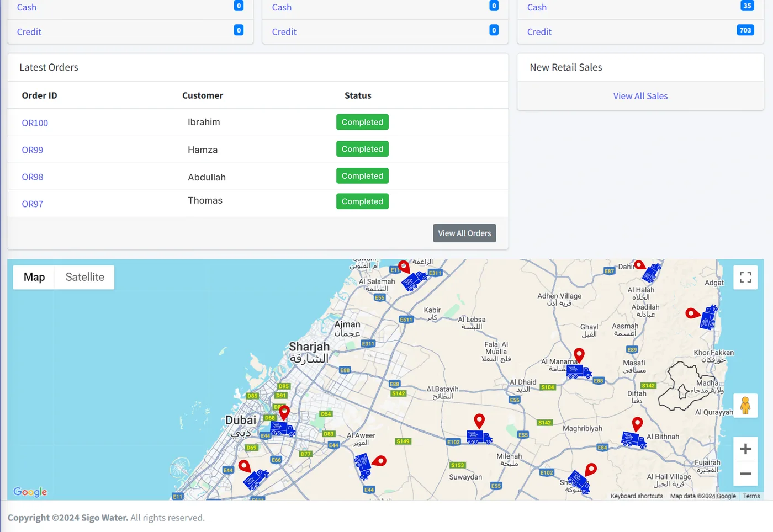Click the red pin north of Milehah

tap(479, 421)
